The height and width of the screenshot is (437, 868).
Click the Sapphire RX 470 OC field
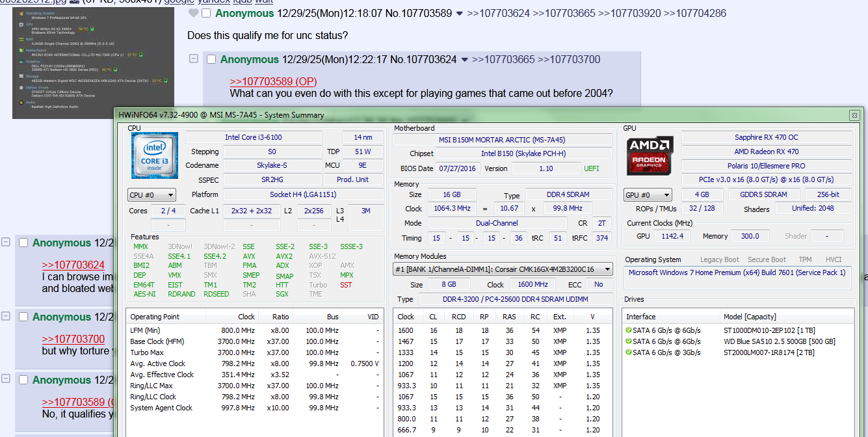point(767,137)
